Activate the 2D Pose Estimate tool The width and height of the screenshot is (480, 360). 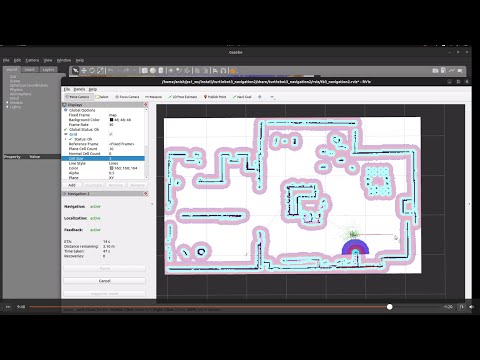182,97
